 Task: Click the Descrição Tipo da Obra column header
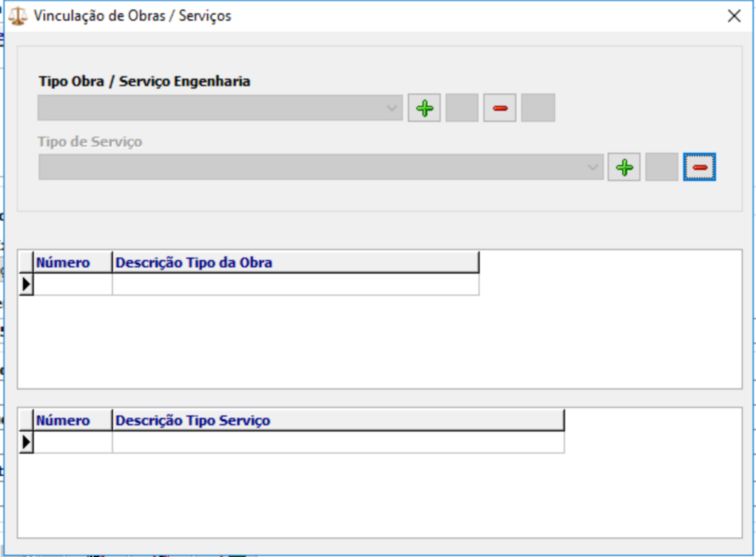[x=295, y=262]
